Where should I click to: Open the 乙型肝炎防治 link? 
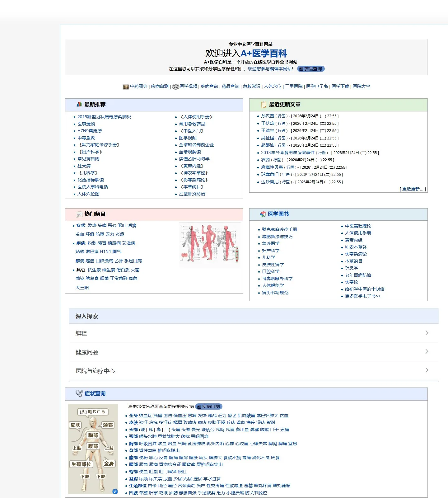(x=192, y=194)
